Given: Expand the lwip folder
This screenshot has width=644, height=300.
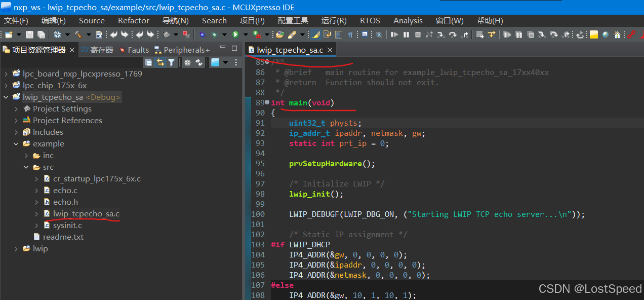Looking at the screenshot, I should coord(16,248).
